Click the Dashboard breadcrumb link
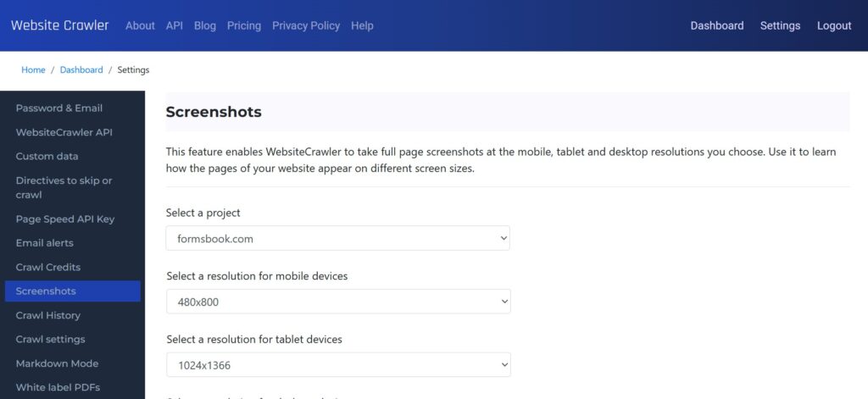868x399 pixels. point(81,69)
